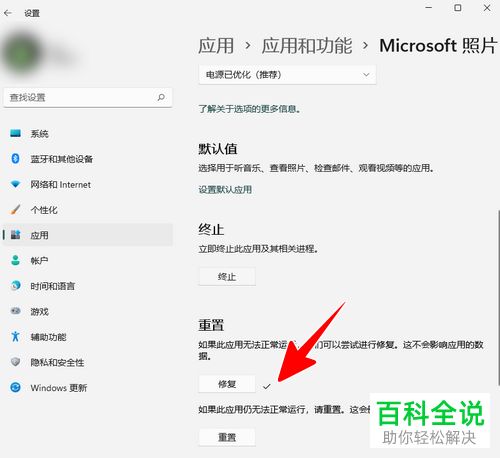Click the 系统 monitor icon
This screenshot has height=458, width=500.
click(15, 133)
